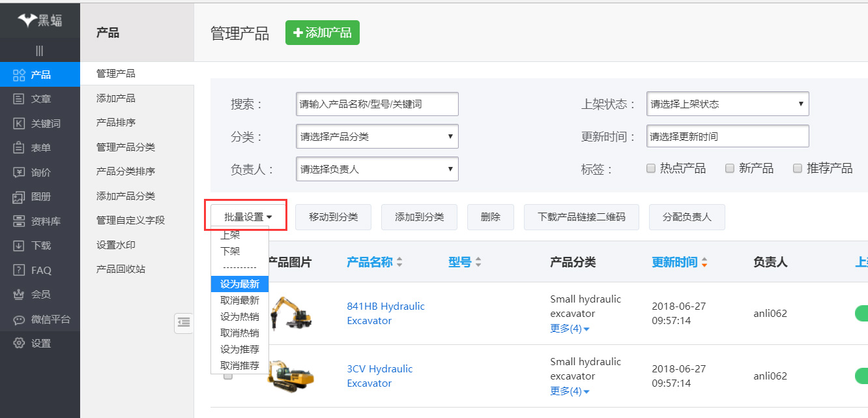Screen dimensions: 868x418
Task: Open the 请选择产品分类 dropdown
Action: click(x=377, y=137)
